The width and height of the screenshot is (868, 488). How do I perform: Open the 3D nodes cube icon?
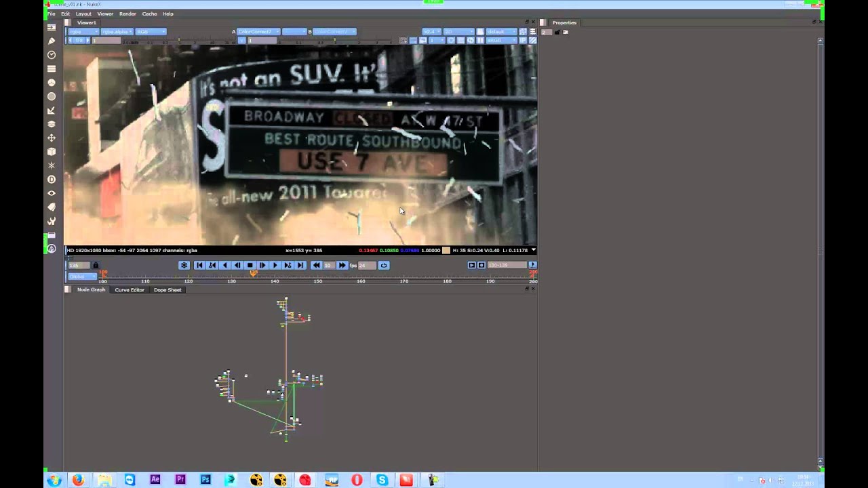(x=52, y=152)
